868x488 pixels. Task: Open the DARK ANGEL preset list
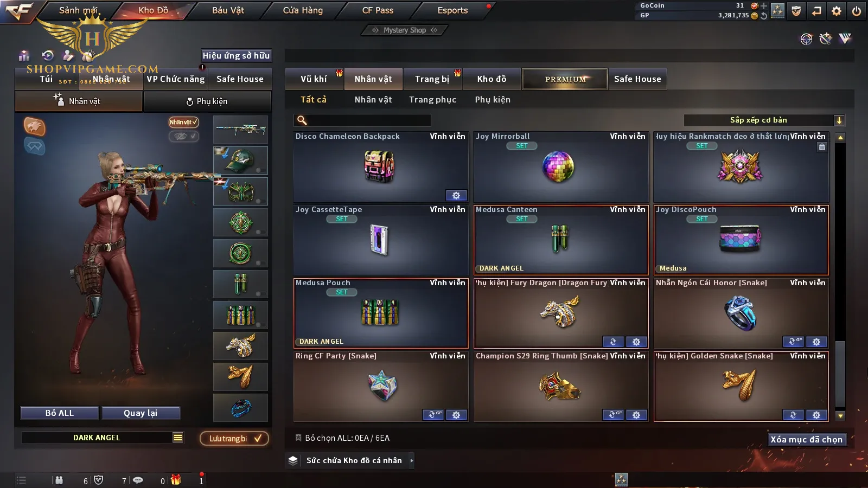[178, 438]
